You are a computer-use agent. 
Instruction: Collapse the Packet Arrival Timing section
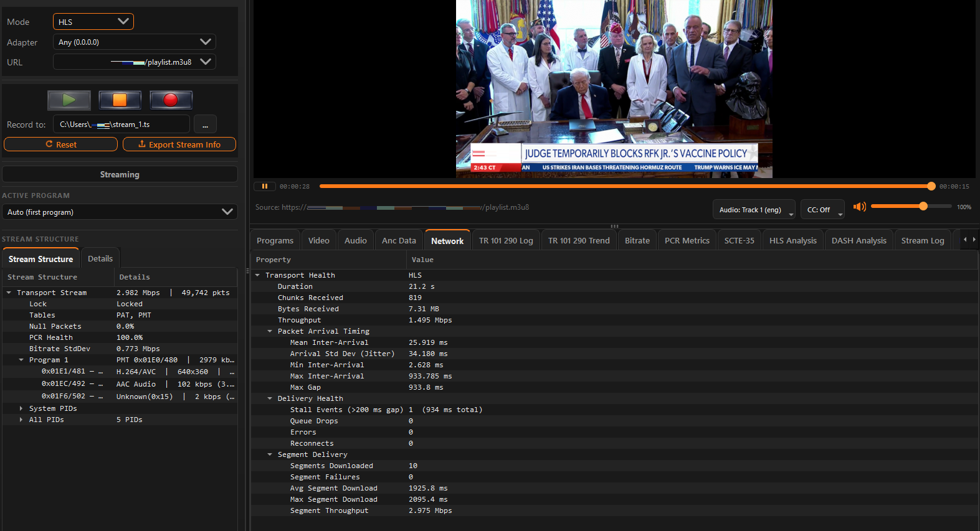pos(270,331)
